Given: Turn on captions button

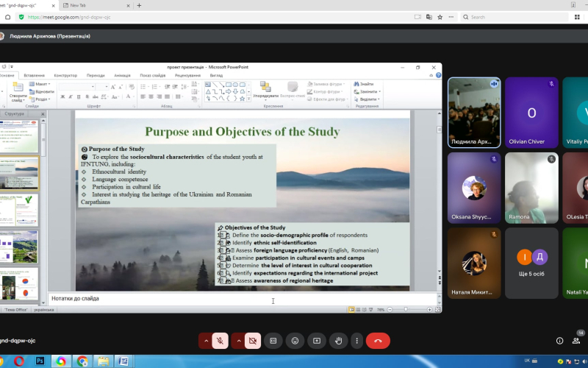Looking at the screenshot, I should 273,341.
